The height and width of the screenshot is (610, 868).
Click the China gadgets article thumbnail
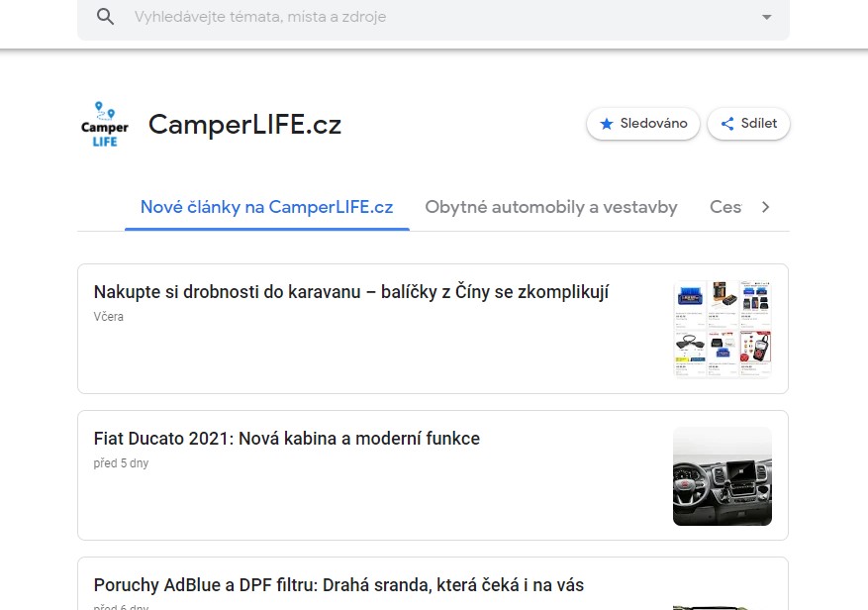723,329
